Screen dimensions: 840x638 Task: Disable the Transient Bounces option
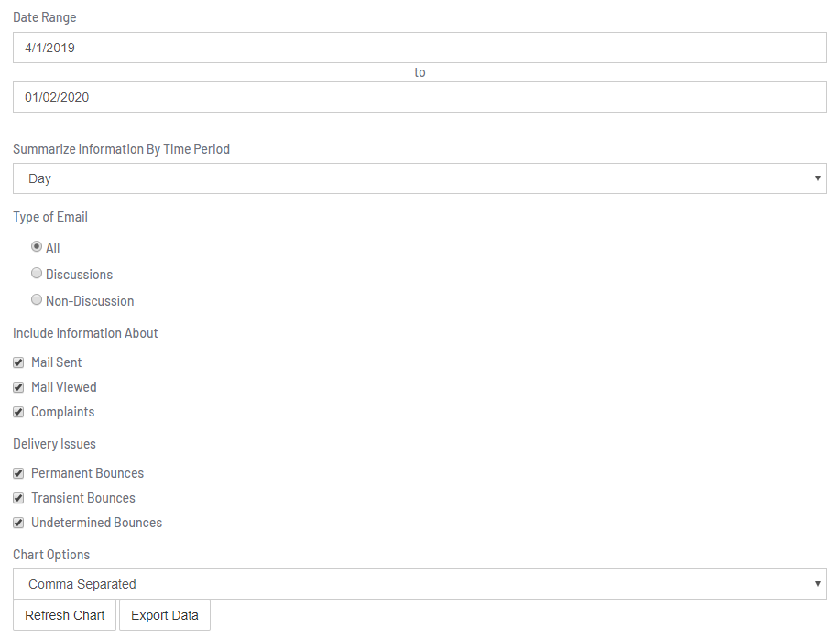point(18,497)
